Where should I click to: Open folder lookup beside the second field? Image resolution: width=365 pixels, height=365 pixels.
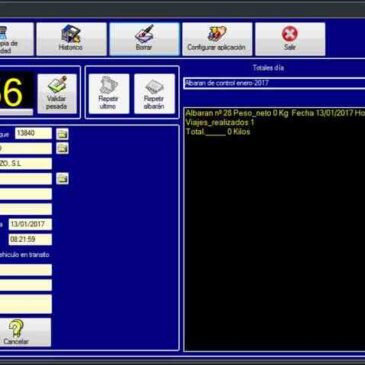(62, 148)
